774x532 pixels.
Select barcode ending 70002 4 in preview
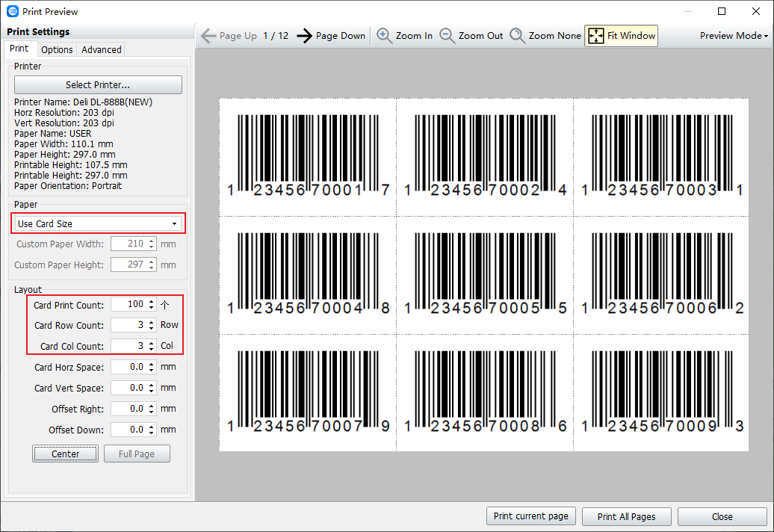485,156
